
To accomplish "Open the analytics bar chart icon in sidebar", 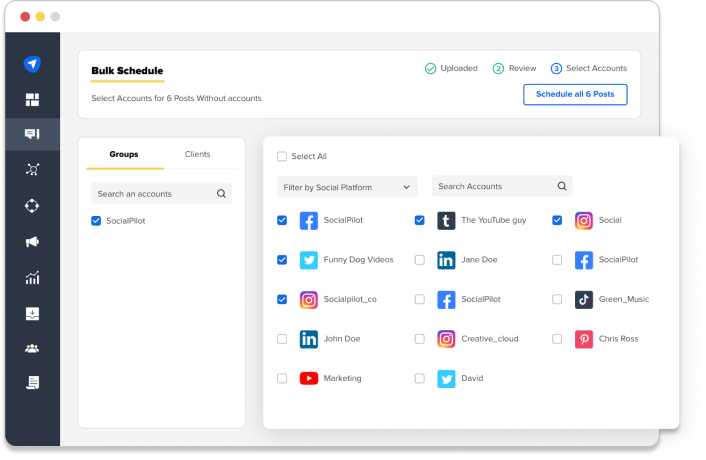I will coord(32,278).
